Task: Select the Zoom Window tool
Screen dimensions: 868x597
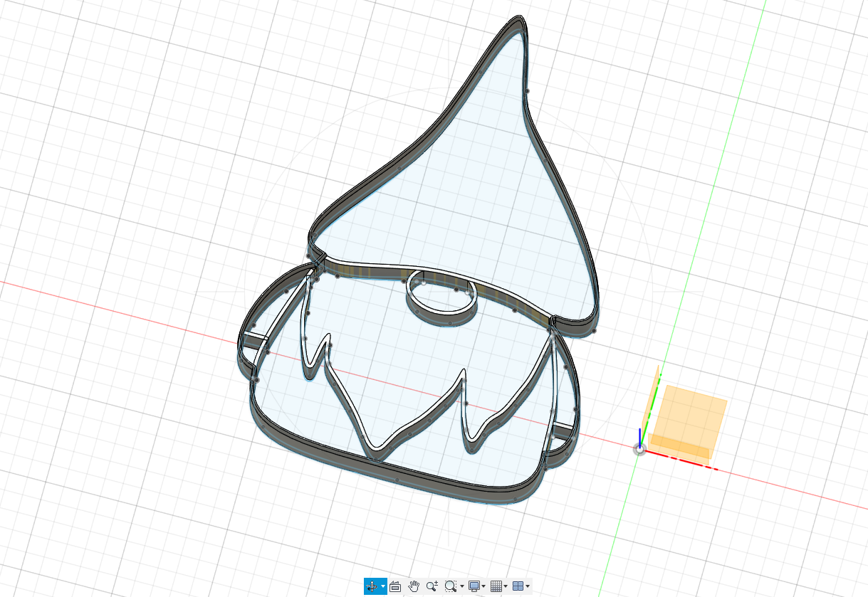Action: [x=450, y=586]
